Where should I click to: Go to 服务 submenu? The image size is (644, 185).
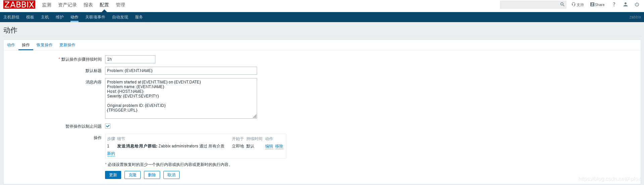pyautogui.click(x=139, y=17)
